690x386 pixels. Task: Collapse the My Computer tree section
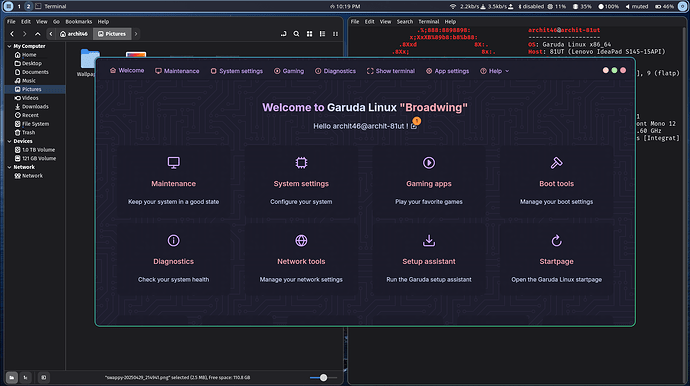pos(9,46)
